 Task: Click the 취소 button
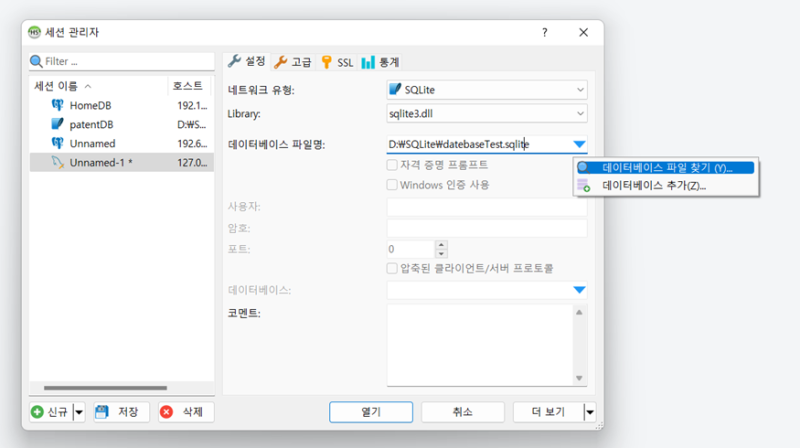pos(463,412)
